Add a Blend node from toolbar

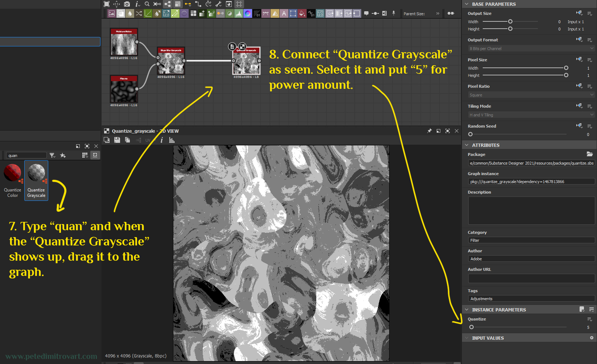point(121,14)
